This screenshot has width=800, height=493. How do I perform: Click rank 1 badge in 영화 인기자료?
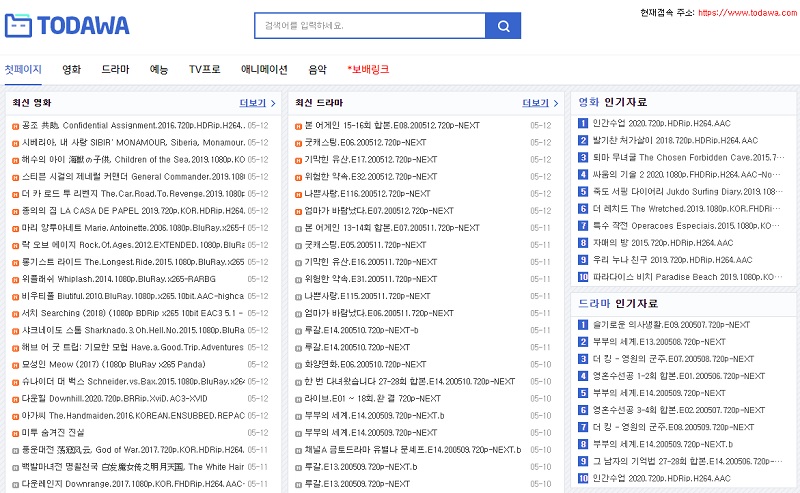583,123
